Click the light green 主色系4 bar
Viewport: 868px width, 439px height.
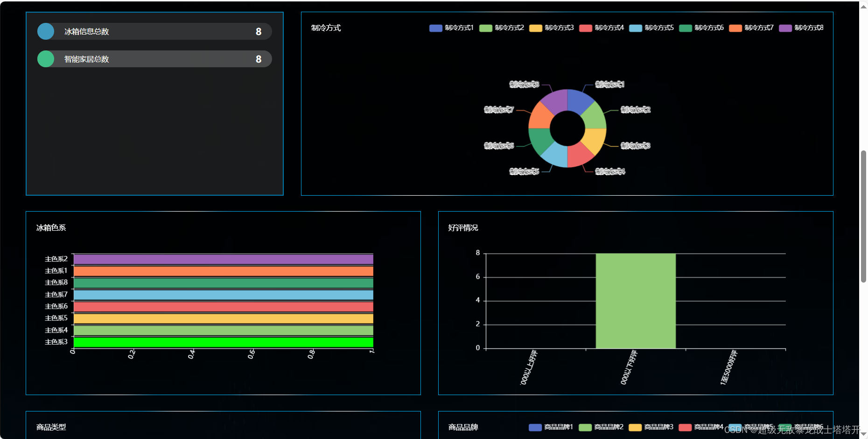(224, 330)
